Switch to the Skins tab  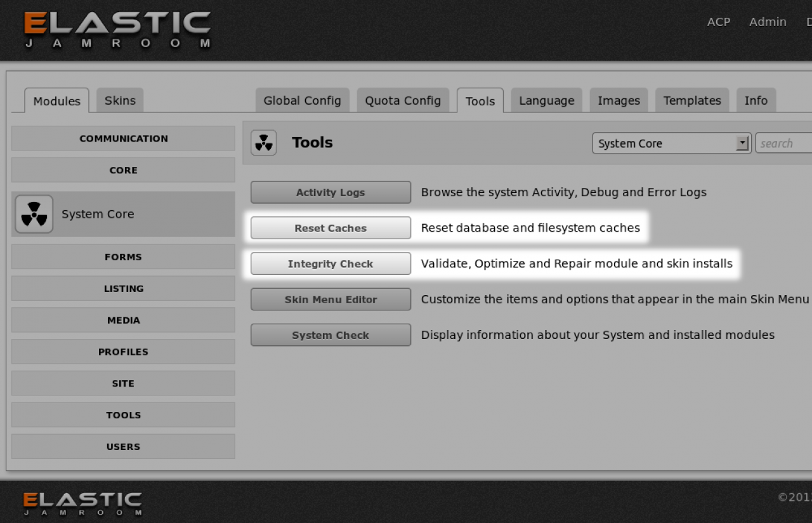(120, 100)
